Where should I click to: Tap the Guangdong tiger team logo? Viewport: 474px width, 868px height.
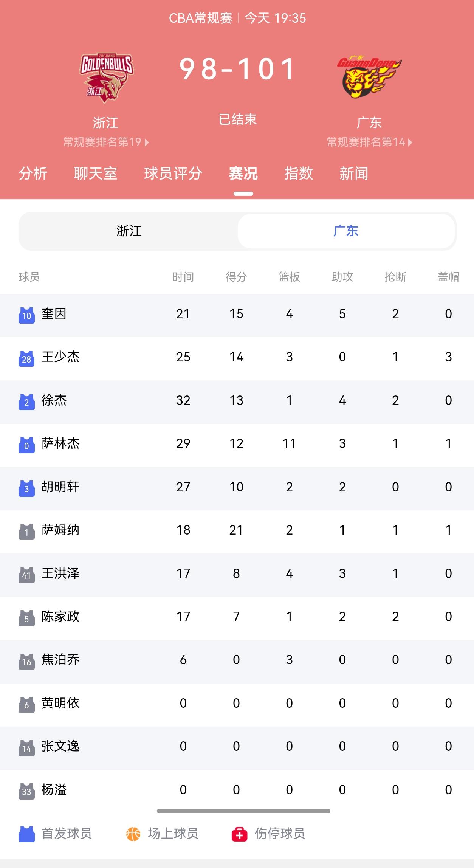[369, 77]
